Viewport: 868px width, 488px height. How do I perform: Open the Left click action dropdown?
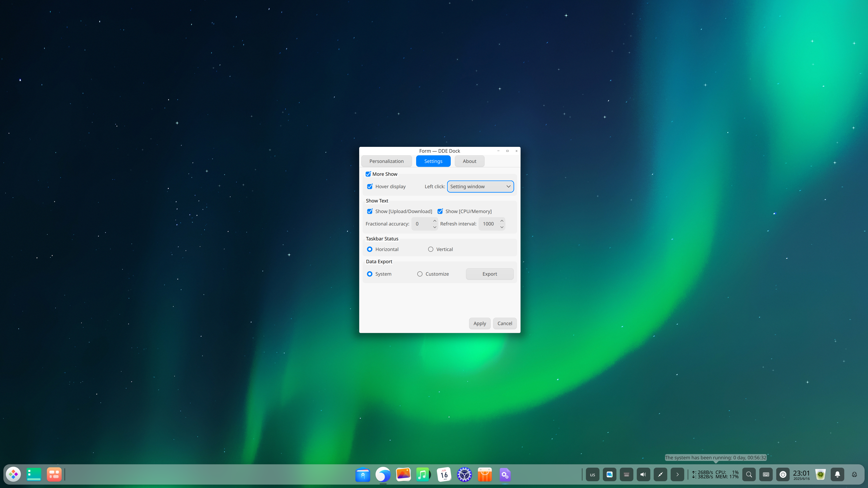480,187
